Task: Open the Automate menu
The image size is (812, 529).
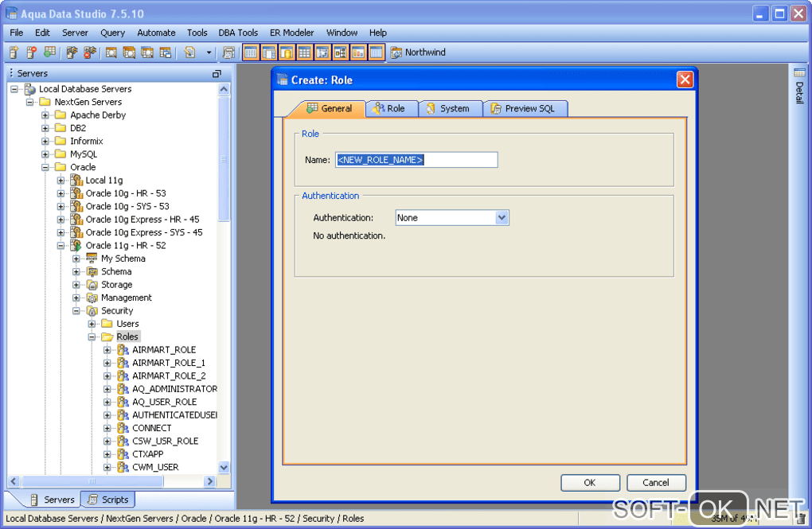Action: pyautogui.click(x=156, y=33)
